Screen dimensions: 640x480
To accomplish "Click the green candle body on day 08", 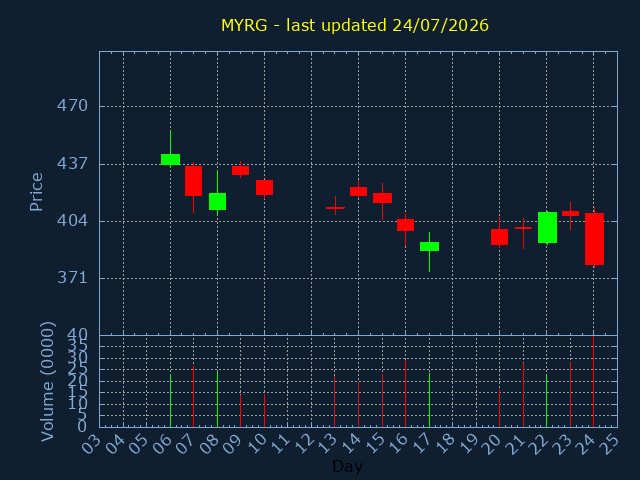I will pyautogui.click(x=218, y=201).
